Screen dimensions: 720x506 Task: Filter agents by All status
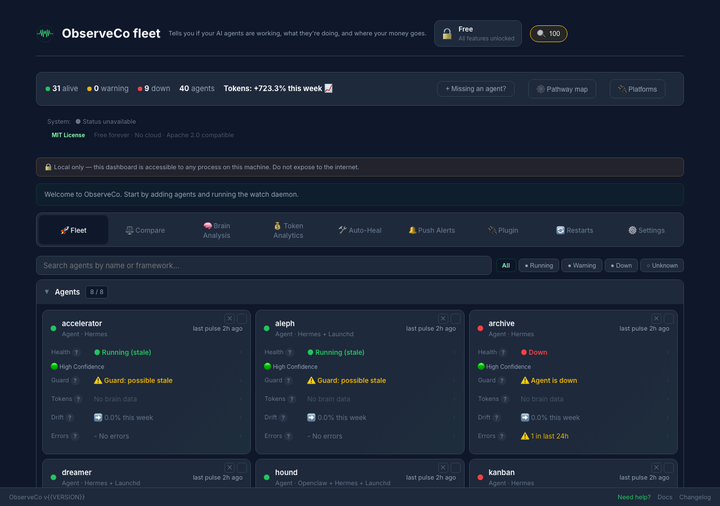tap(506, 265)
